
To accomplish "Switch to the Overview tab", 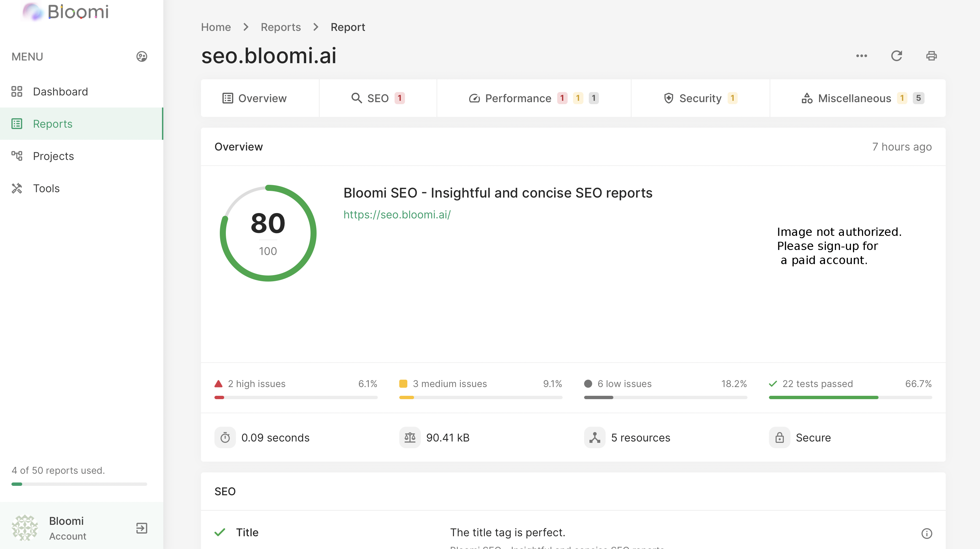I will point(260,98).
